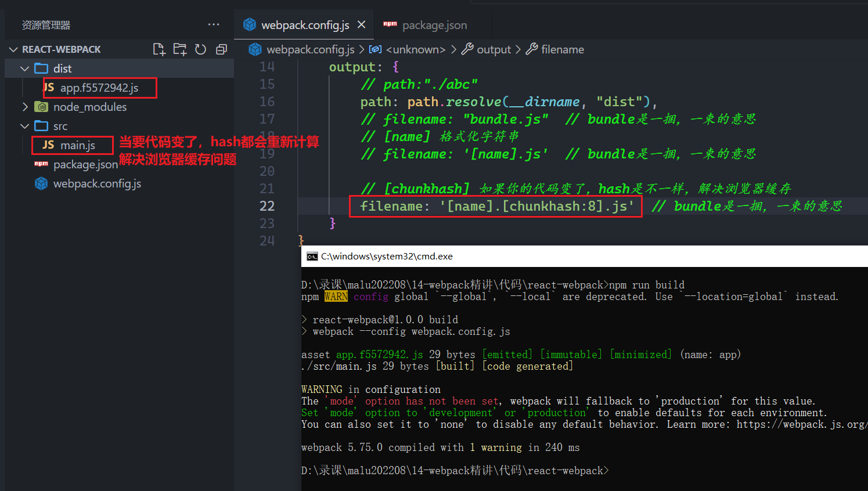Expand the node_modules folder chevron
This screenshot has width=868, height=491.
pyautogui.click(x=24, y=107)
